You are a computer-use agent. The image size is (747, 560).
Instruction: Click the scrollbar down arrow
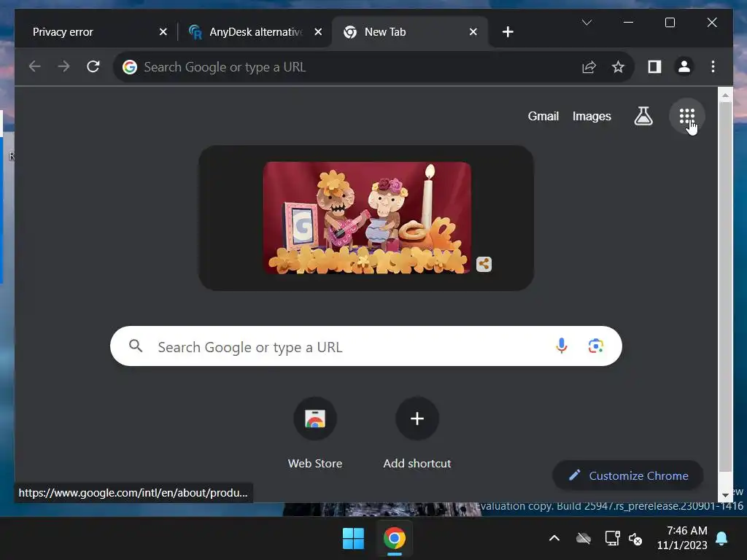(x=725, y=495)
